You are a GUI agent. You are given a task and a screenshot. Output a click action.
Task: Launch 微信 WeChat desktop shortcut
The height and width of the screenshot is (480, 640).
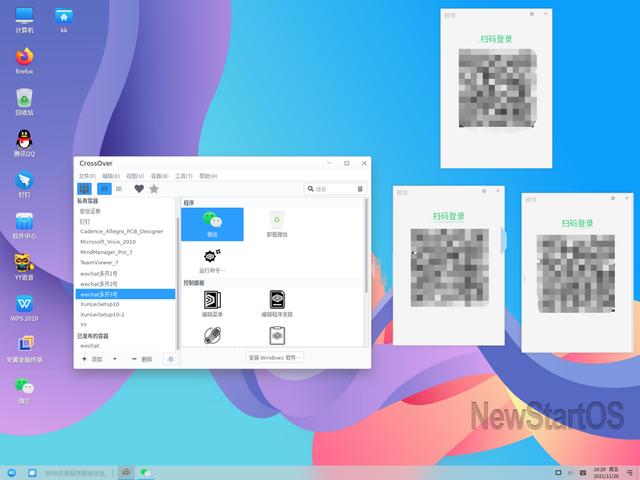(x=24, y=391)
